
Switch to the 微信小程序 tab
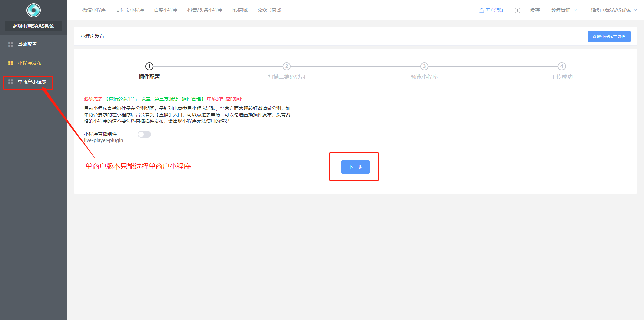point(94,10)
